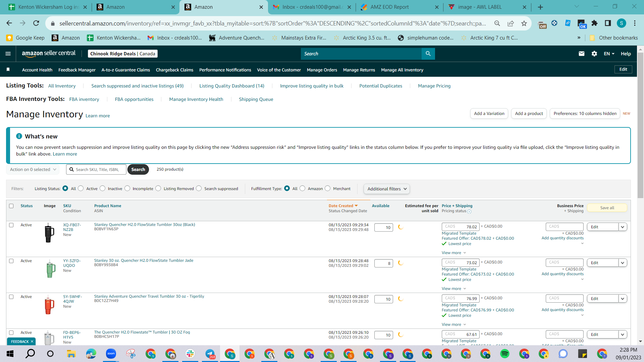Image resolution: width=644 pixels, height=362 pixels.
Task: Select checkbox for SKU XQ-FB07-NZ2B row
Action: (11, 225)
